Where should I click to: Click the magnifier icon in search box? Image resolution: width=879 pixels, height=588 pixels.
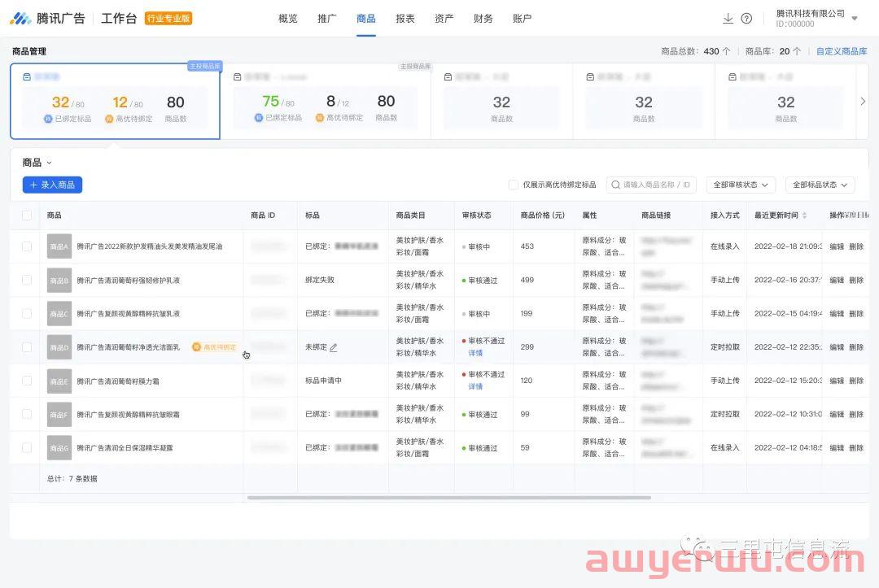[616, 185]
